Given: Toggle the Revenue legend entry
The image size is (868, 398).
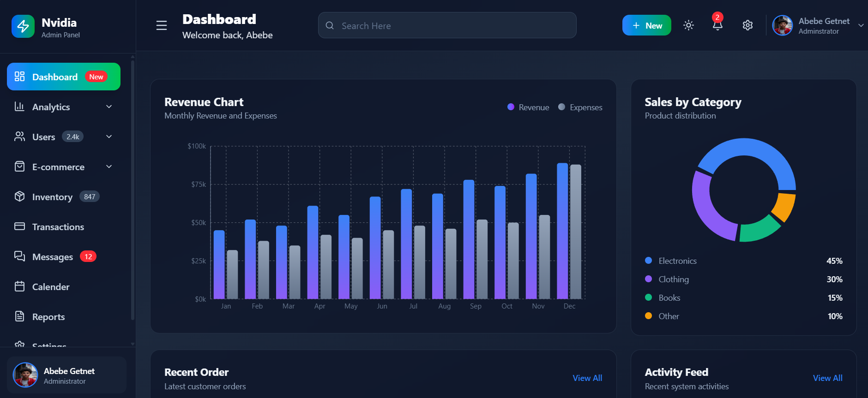Looking at the screenshot, I should coord(528,107).
